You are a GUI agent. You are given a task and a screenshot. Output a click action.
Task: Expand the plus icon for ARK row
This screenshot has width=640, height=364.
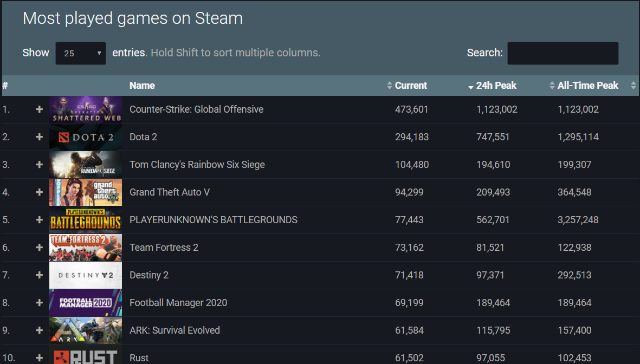(x=39, y=330)
